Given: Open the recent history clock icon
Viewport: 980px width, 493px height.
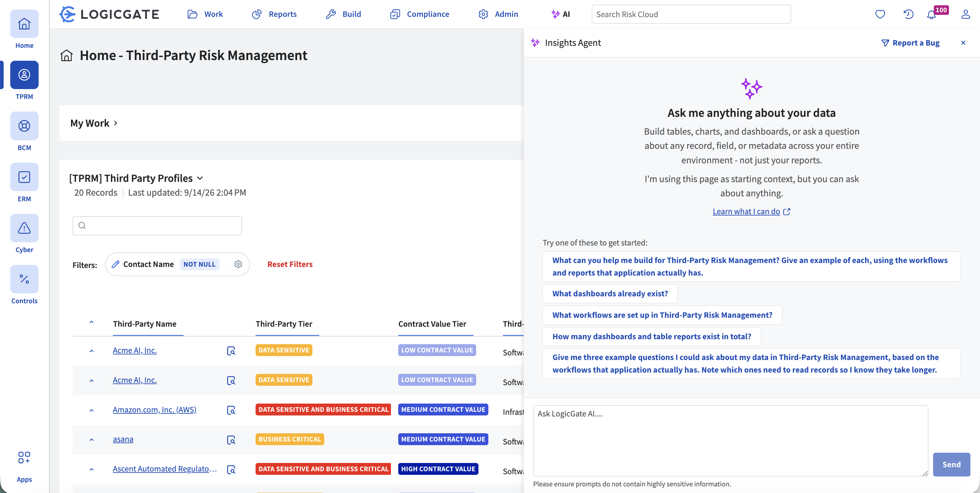Looking at the screenshot, I should click(x=908, y=15).
